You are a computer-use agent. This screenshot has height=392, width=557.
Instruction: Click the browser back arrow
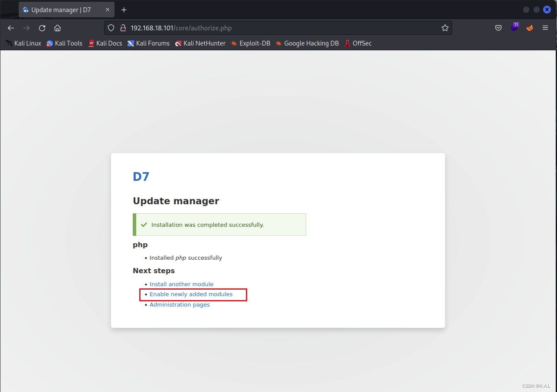11,28
